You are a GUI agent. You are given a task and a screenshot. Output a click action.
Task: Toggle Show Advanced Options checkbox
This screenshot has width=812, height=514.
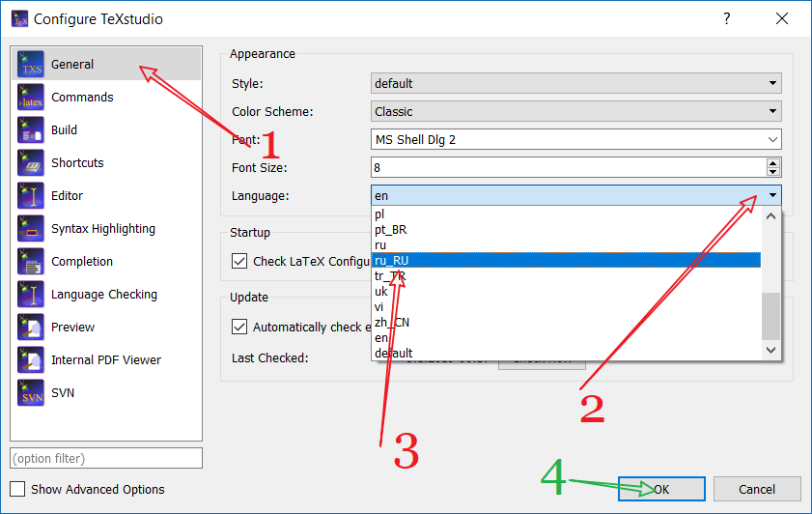click(x=17, y=489)
